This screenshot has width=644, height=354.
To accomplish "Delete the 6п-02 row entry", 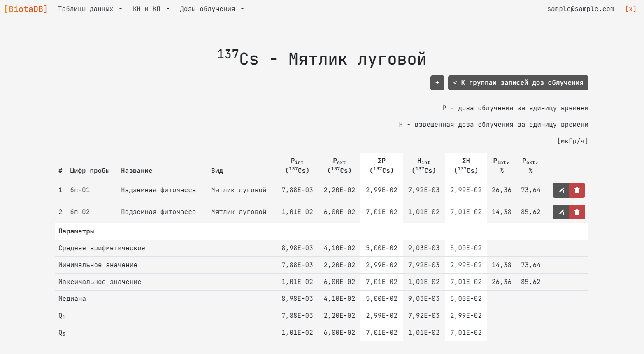I will click(577, 212).
